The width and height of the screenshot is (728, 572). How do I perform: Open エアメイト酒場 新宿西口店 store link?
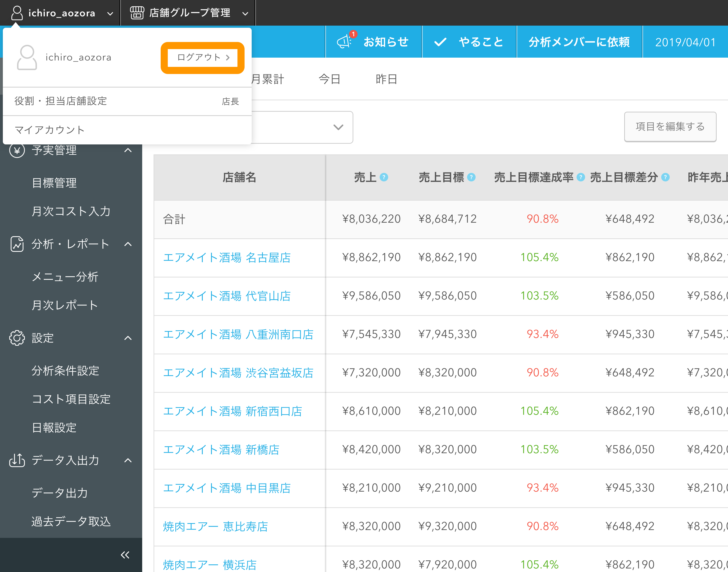click(232, 411)
